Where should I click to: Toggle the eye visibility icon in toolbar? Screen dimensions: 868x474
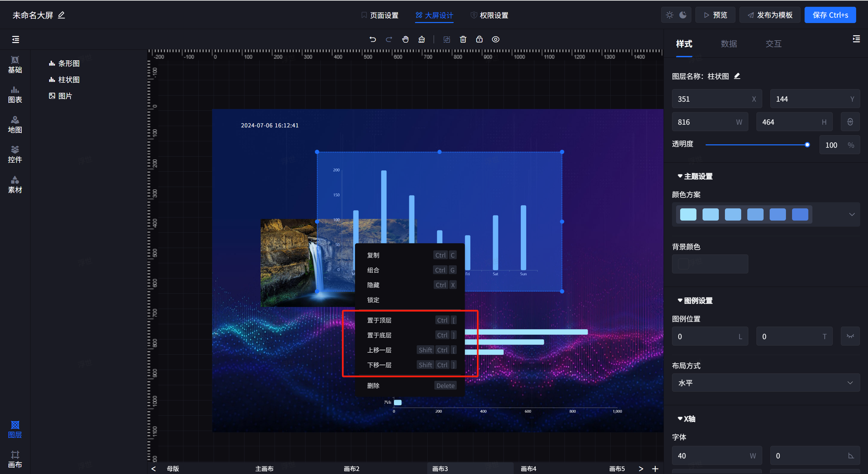pyautogui.click(x=495, y=39)
